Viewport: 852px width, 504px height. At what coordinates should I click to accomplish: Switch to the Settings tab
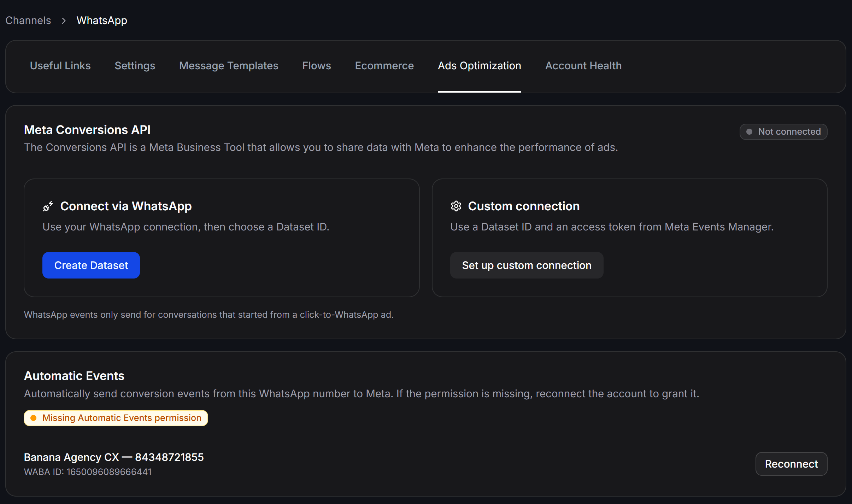coord(135,66)
